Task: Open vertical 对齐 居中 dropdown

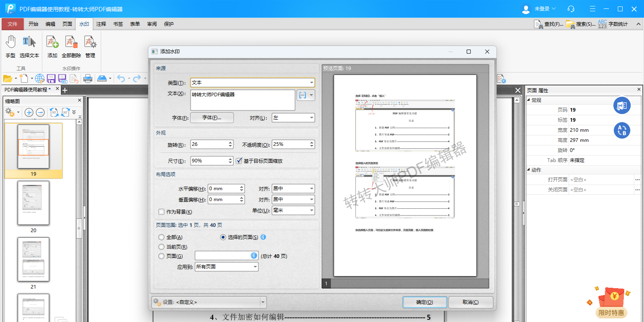Action: [312, 199]
